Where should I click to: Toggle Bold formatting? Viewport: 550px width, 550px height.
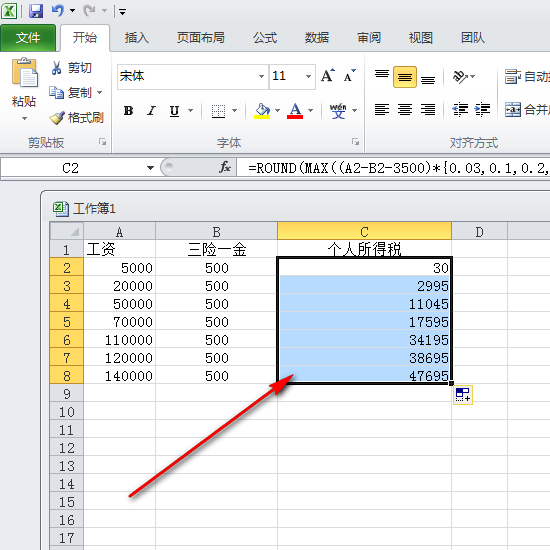point(128,111)
